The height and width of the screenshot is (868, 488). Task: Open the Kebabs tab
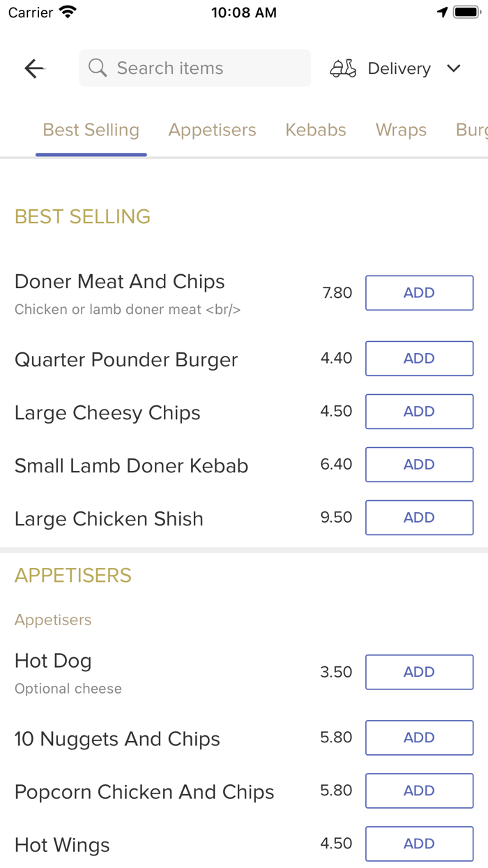click(316, 130)
